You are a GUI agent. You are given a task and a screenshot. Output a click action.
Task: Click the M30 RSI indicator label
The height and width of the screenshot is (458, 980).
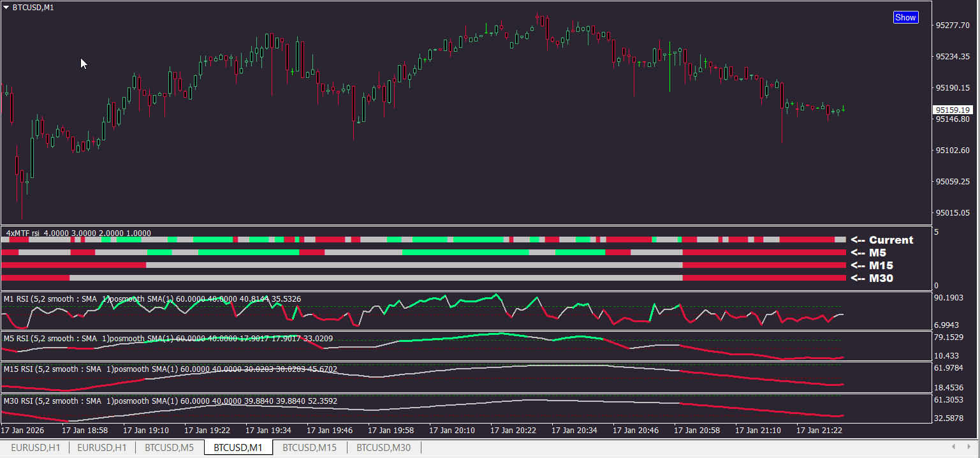170,401
